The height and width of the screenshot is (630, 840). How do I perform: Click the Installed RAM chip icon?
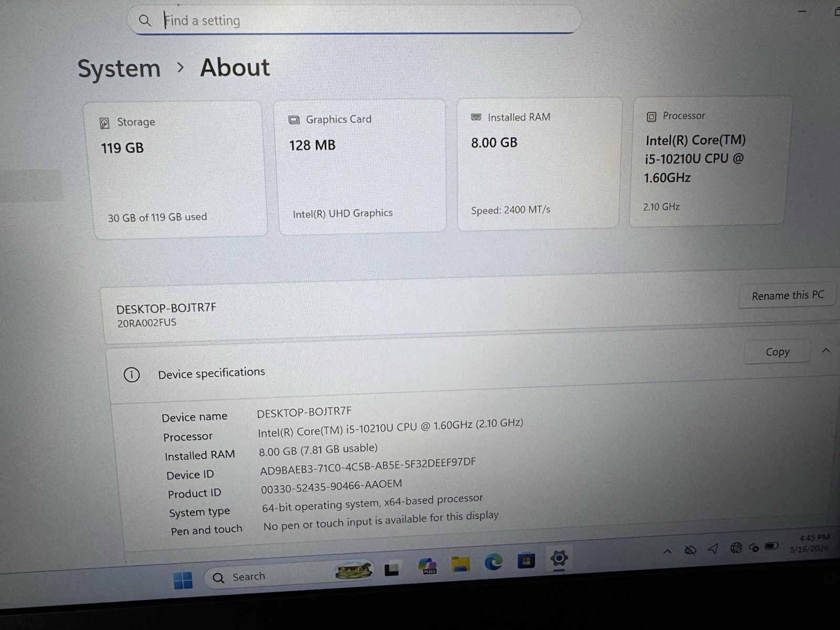[x=476, y=117]
